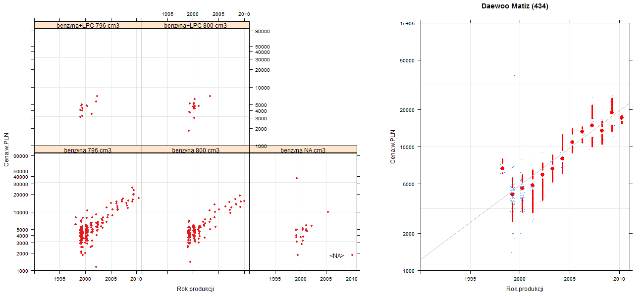Click the chart title "Daewoo Matiz (434)"
The width and height of the screenshot is (644, 297).
[x=515, y=6]
